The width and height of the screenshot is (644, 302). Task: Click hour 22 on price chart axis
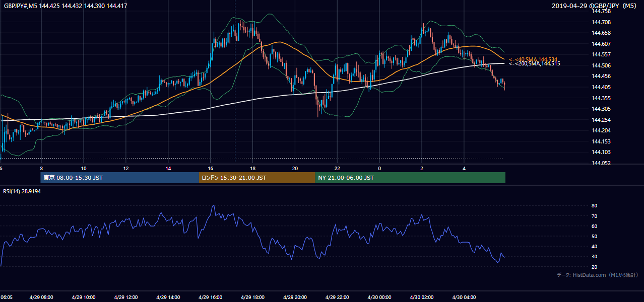(338, 168)
